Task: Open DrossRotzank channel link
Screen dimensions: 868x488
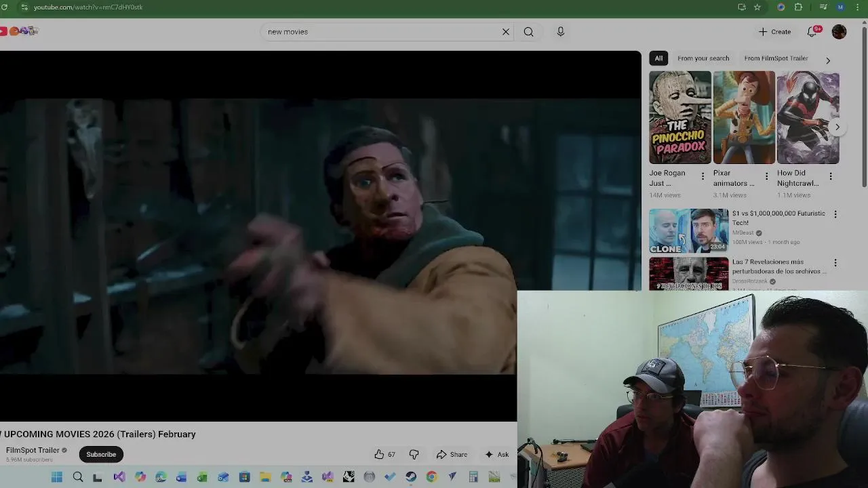Action: point(750,281)
